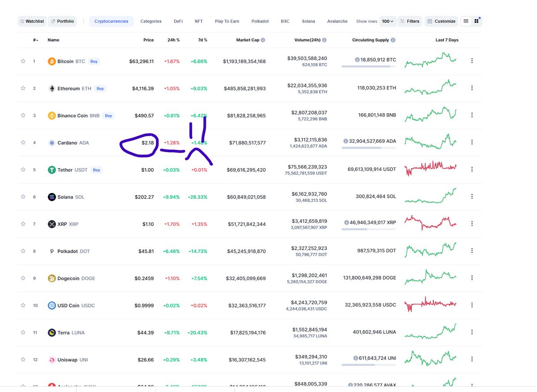
Task: Click the Binance Coin logo
Action: pos(52,115)
